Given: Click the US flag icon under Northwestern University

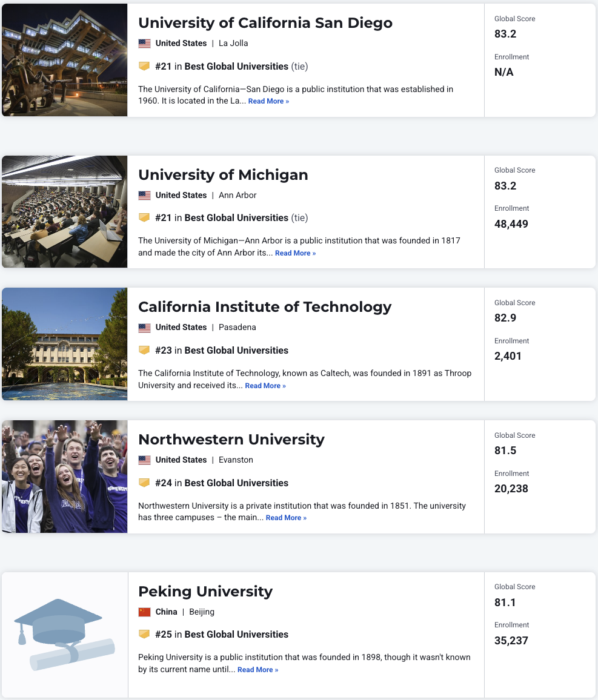Looking at the screenshot, I should pos(144,460).
